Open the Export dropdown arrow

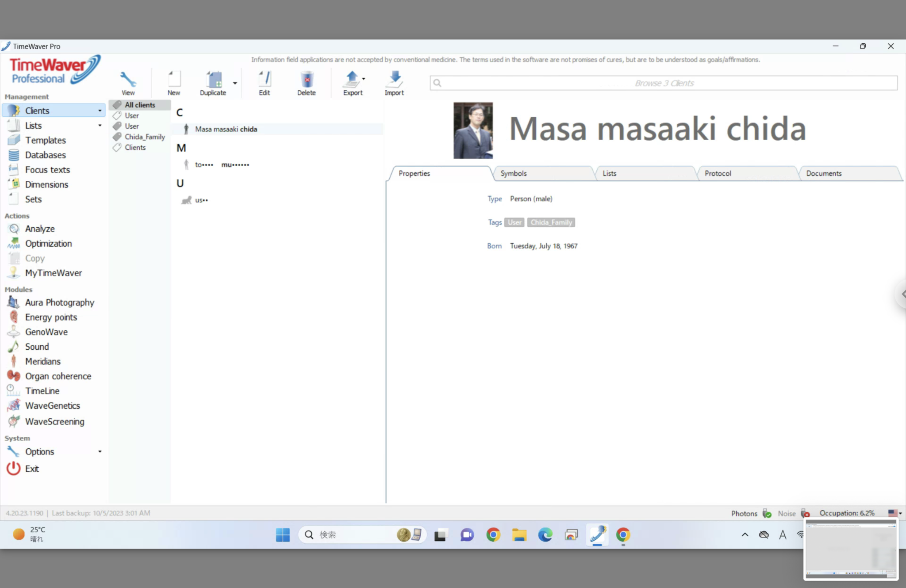[x=364, y=79]
